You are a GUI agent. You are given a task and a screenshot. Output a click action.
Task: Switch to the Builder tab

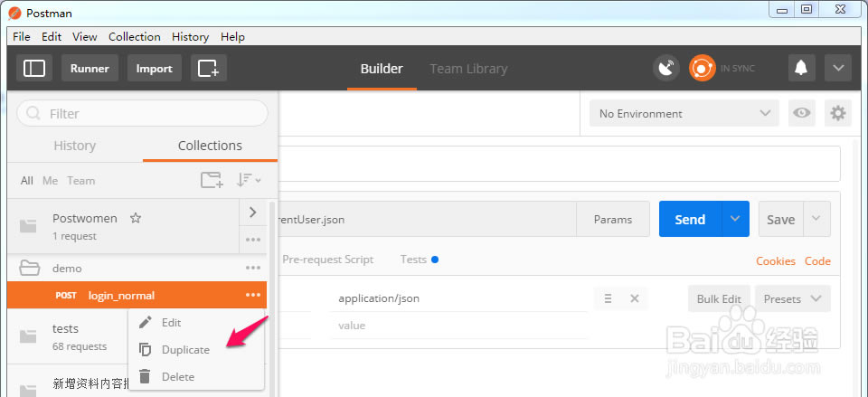(382, 69)
